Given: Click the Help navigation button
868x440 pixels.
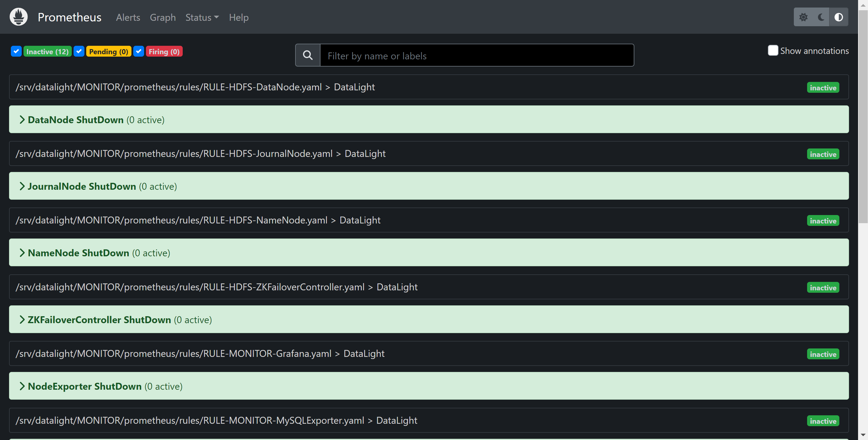Looking at the screenshot, I should [x=239, y=17].
